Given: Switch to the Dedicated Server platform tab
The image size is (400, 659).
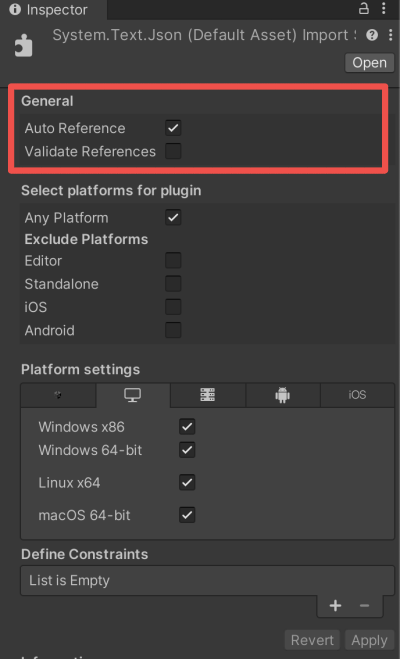Looking at the screenshot, I should [208, 395].
